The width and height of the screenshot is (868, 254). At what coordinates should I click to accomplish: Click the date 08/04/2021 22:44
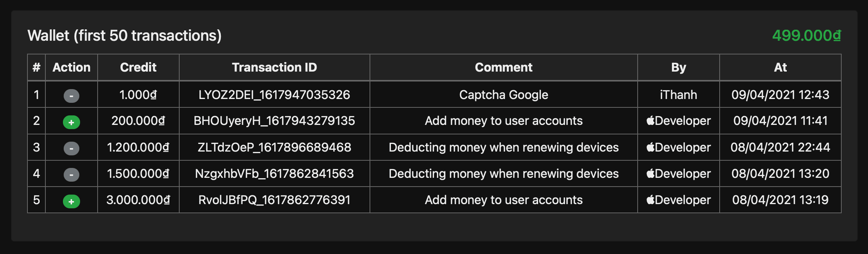pos(780,147)
